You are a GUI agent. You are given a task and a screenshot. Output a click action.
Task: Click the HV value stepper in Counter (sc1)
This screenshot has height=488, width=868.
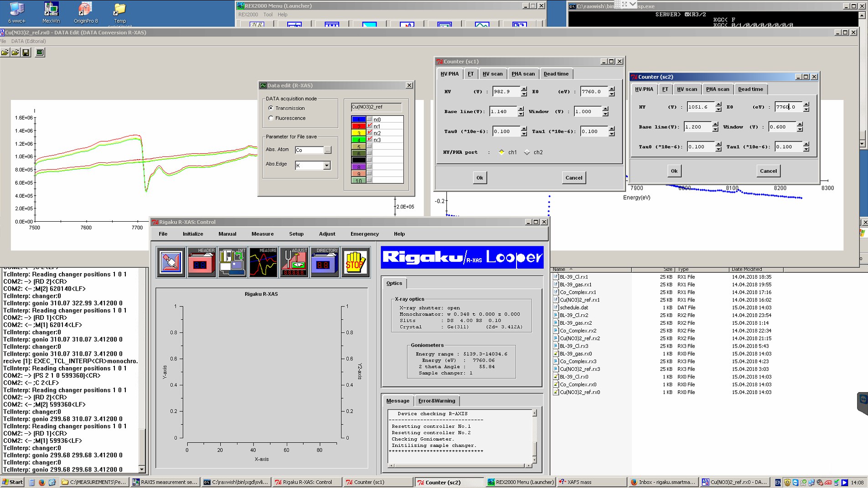[524, 92]
